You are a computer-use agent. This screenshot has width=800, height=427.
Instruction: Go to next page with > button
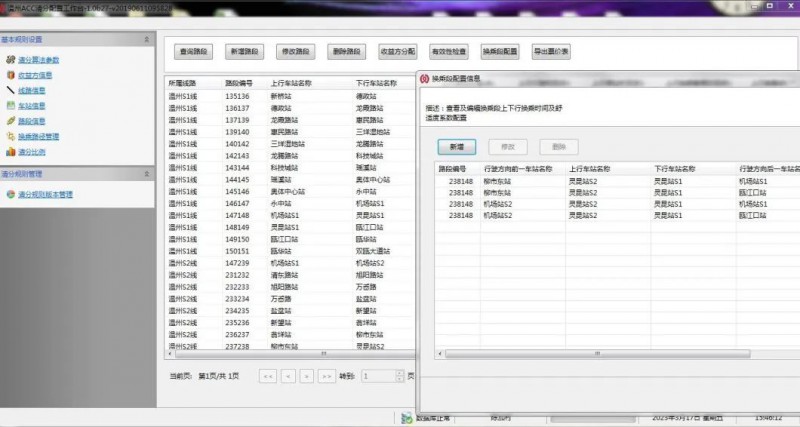(307, 376)
